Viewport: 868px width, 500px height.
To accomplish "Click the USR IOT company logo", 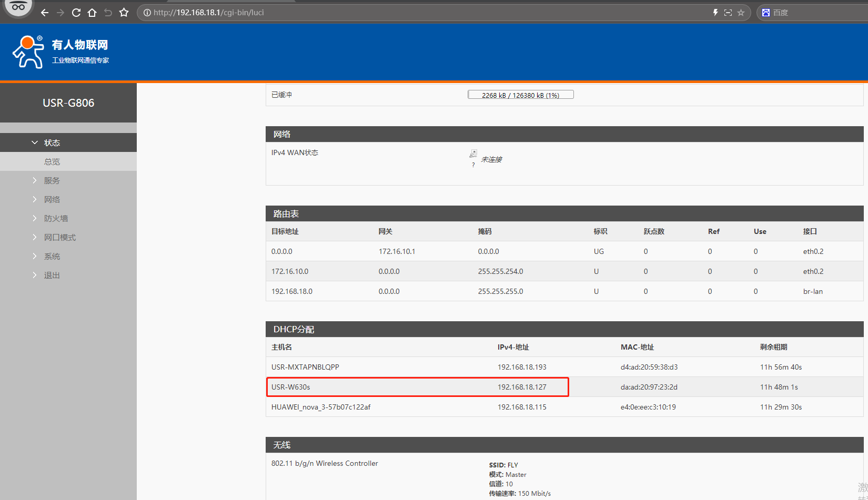I will pos(60,52).
